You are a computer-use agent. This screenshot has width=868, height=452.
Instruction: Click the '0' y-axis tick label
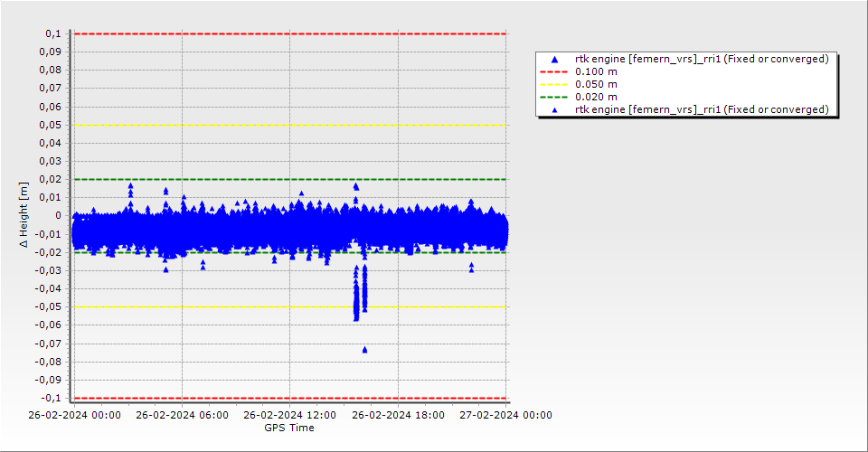(57, 216)
